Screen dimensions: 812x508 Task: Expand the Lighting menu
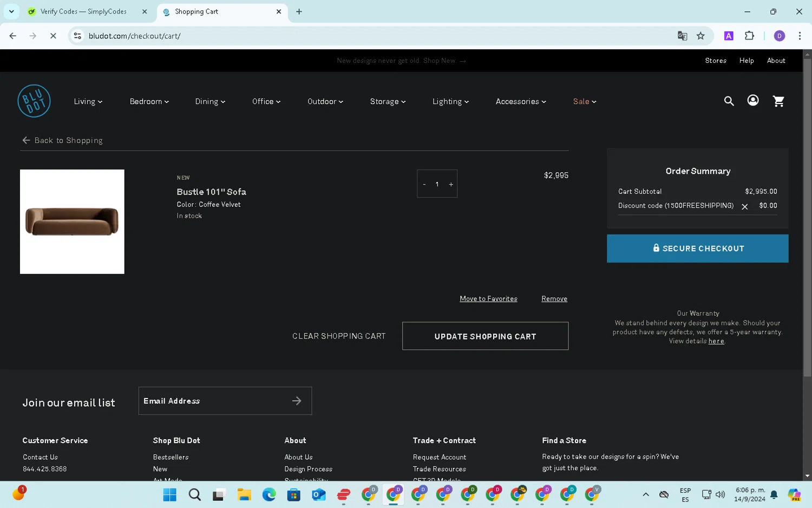click(450, 101)
